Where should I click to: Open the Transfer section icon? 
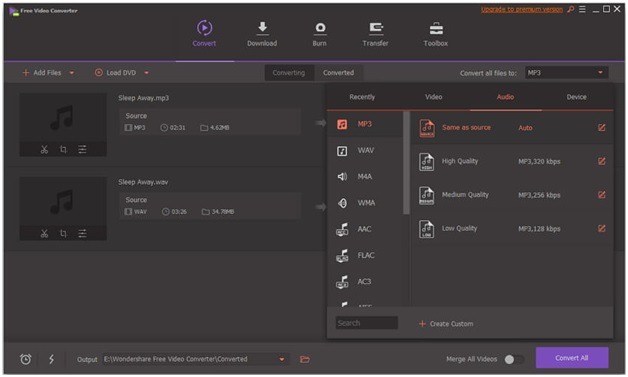tap(376, 28)
